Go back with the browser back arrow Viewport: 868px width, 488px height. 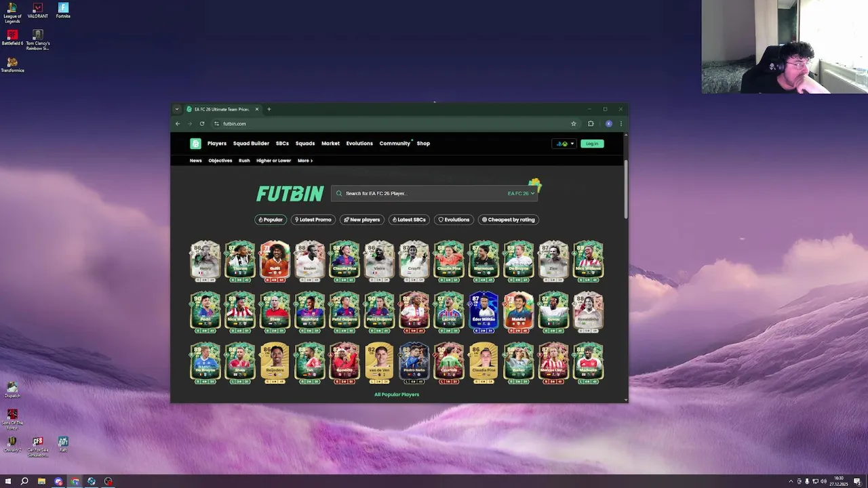(178, 123)
